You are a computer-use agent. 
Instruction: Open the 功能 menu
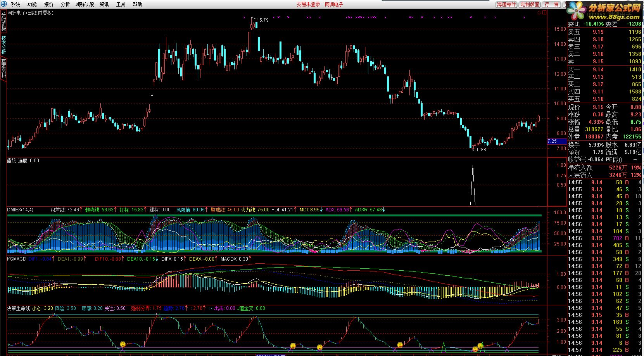(x=32, y=4)
